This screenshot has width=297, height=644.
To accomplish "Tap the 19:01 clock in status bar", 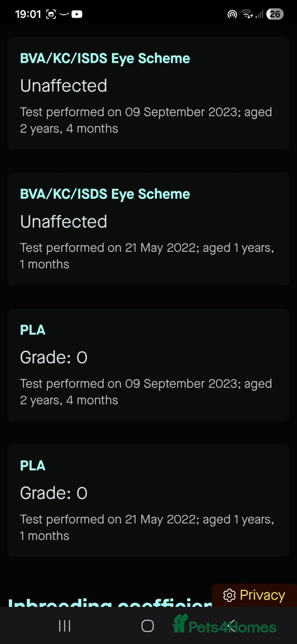I will click(x=28, y=14).
